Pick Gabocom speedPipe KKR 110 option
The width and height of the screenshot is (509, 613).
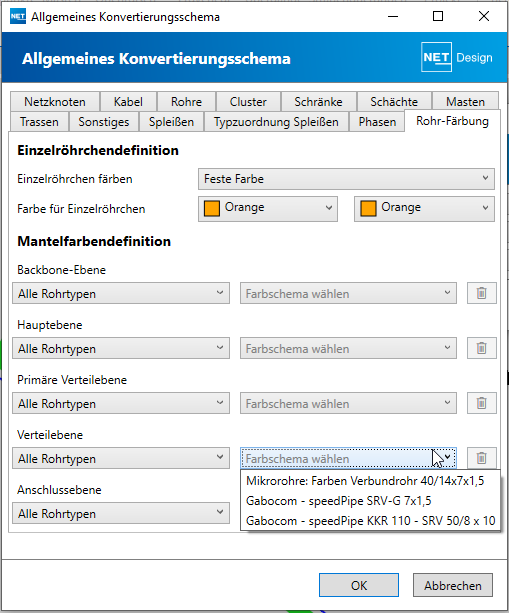370,521
